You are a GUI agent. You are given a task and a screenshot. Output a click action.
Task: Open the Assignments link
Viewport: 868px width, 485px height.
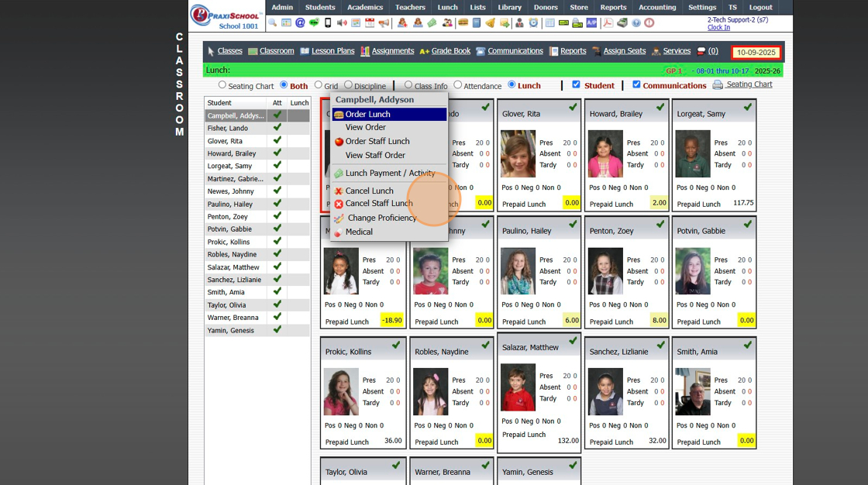click(392, 51)
